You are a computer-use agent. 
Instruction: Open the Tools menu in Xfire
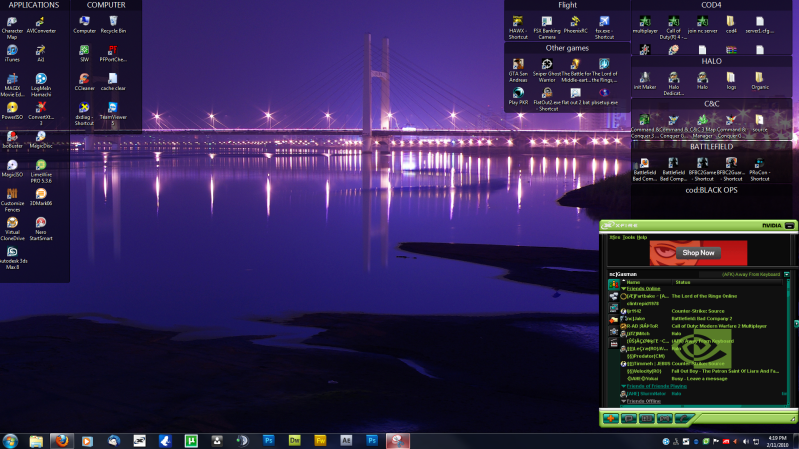(628, 237)
